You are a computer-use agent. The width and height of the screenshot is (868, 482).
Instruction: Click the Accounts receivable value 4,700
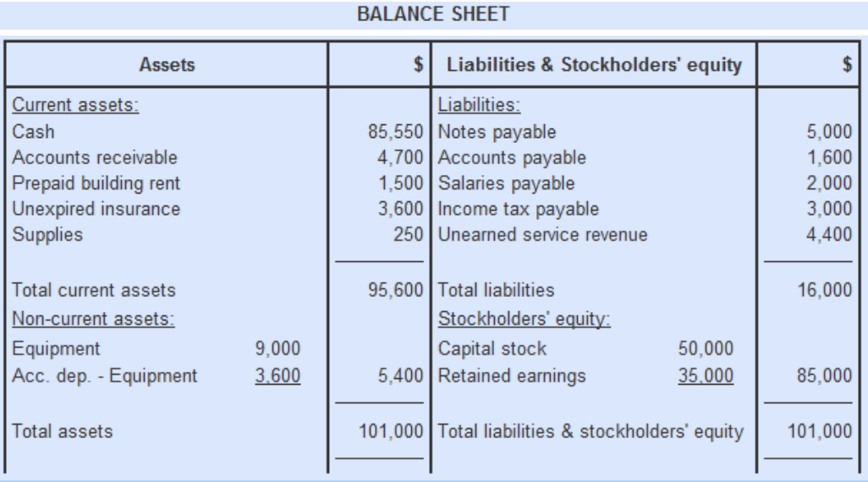(399, 158)
